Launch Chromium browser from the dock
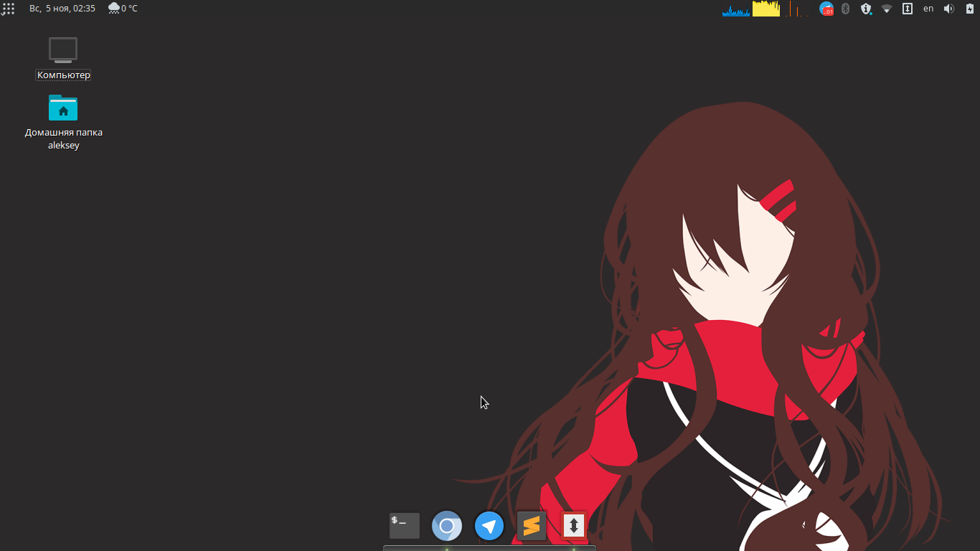The image size is (980, 551). click(x=447, y=526)
